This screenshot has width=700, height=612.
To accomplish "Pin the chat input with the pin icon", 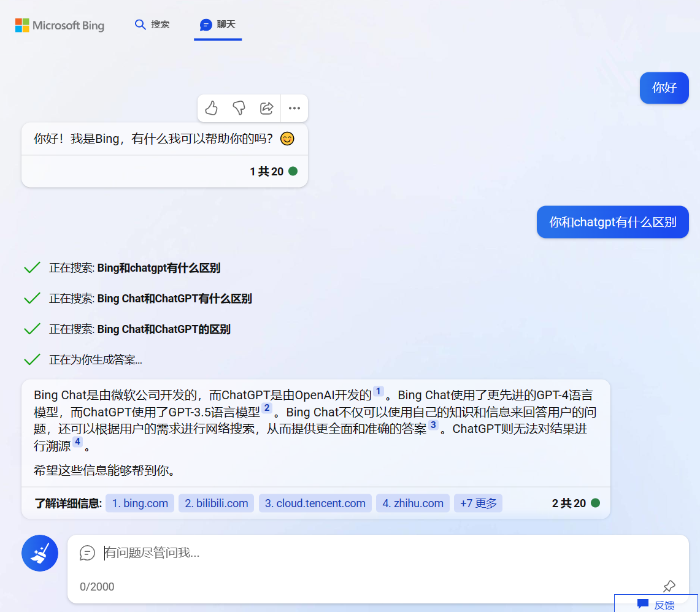I will (x=669, y=586).
